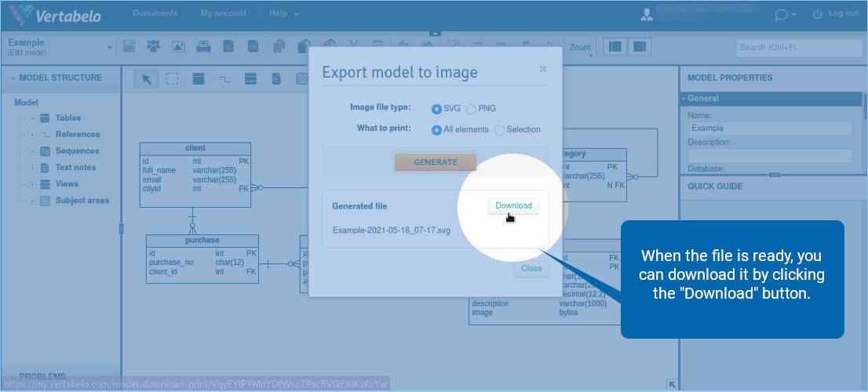Click the Name field containing Example
The image size is (868, 392).
[x=770, y=129]
